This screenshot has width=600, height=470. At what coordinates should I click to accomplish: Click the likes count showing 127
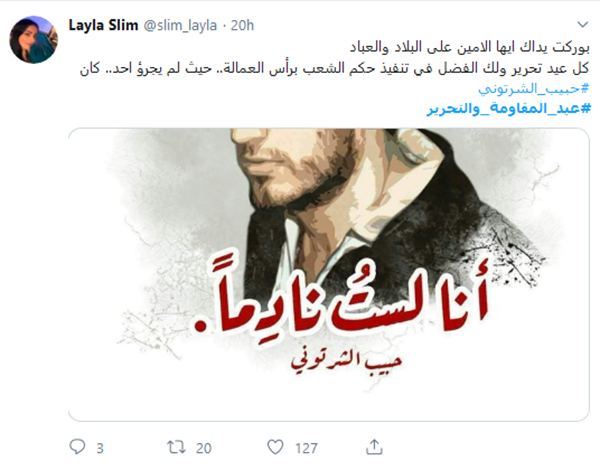click(x=306, y=448)
